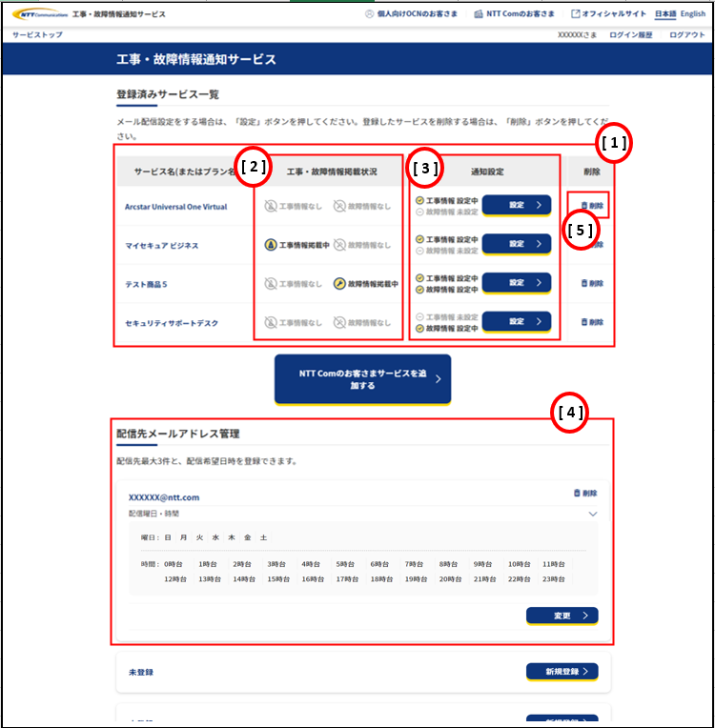Go to サービストップ
Viewport: 715px width, 728px height.
point(37,35)
